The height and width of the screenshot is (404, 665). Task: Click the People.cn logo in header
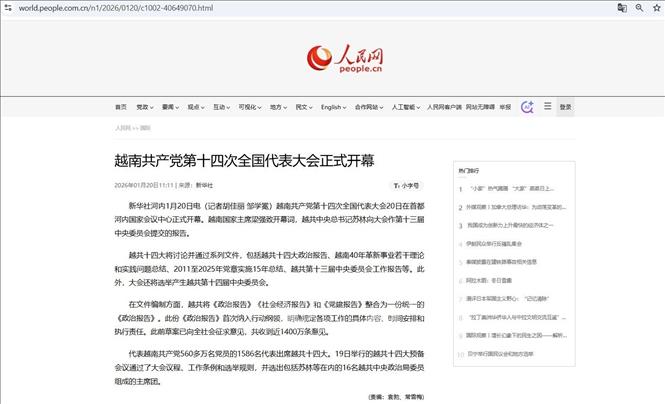[344, 59]
